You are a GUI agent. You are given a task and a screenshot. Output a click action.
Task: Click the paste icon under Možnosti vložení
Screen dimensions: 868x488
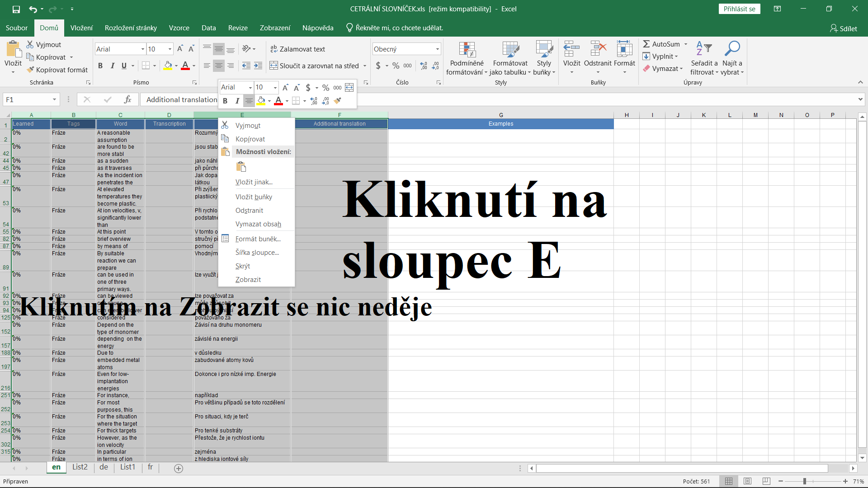tap(241, 167)
